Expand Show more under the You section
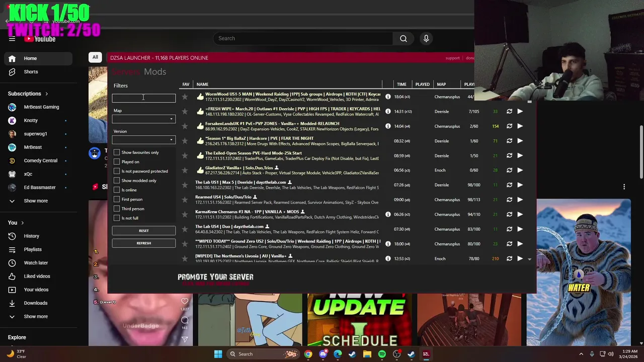This screenshot has height=362, width=644. point(38,316)
